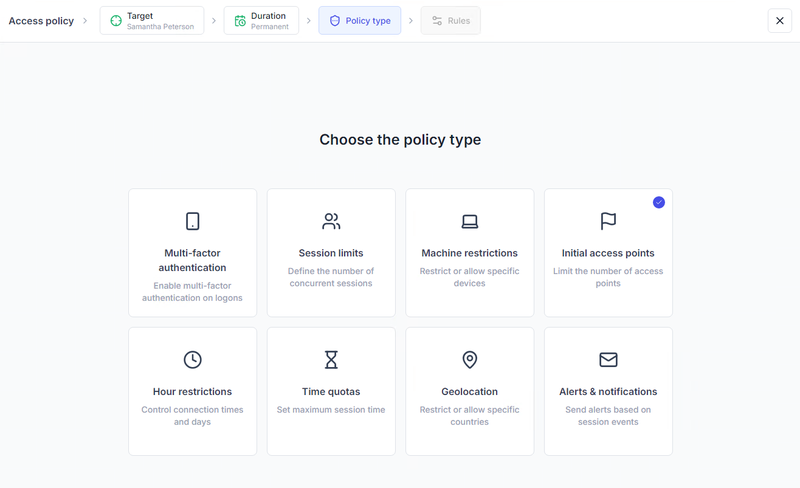This screenshot has height=488, width=800.
Task: Select the Geolocation policy title
Action: pyautogui.click(x=469, y=392)
